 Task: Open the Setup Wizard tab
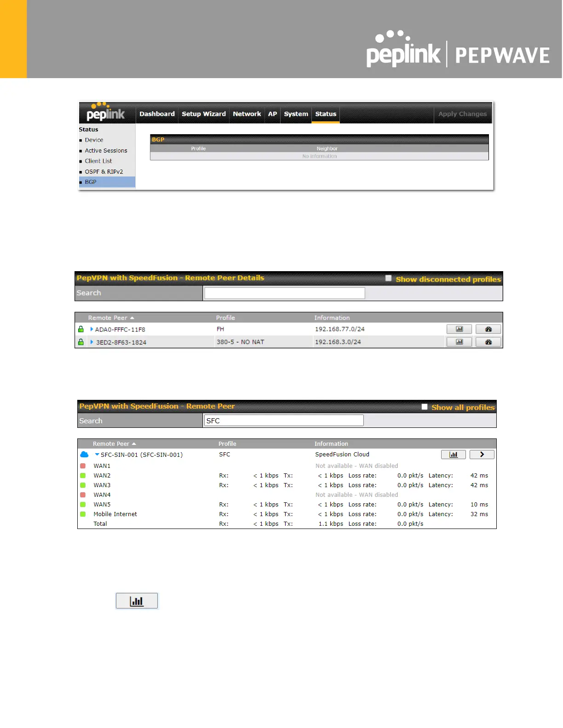204,114
